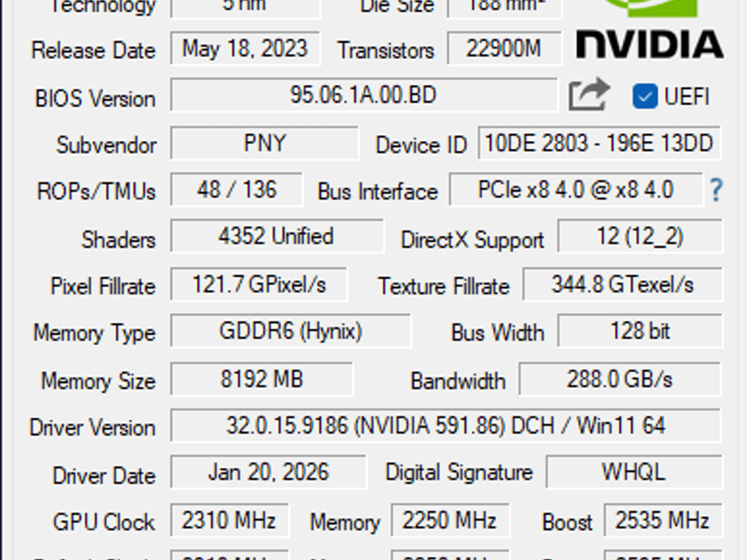Click the Shaders value 4352 Unified

point(277,236)
